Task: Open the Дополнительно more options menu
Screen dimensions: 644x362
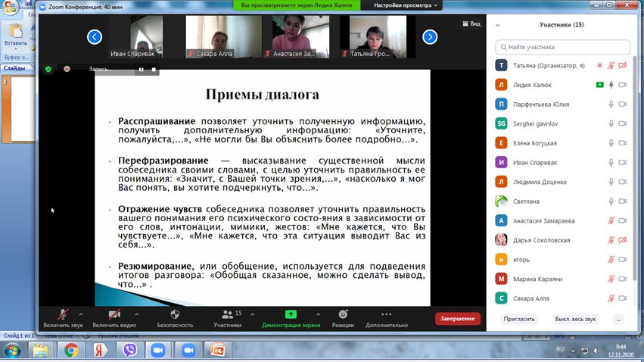Action: point(386,318)
